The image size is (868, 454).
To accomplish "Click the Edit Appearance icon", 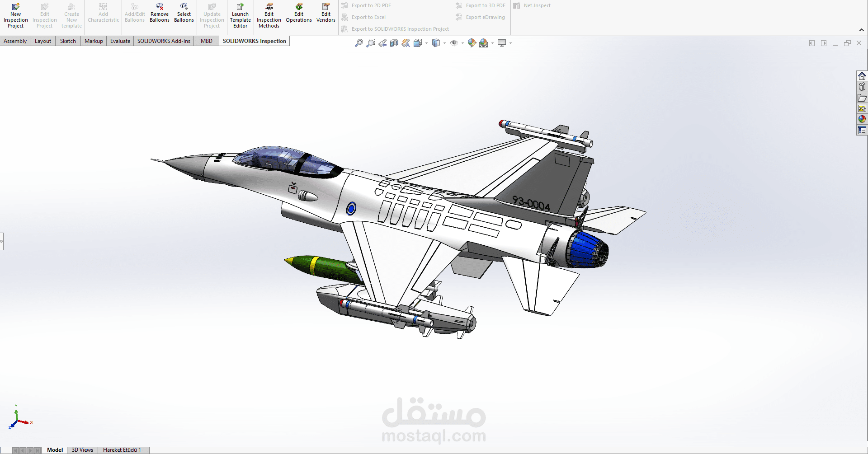I will point(472,42).
